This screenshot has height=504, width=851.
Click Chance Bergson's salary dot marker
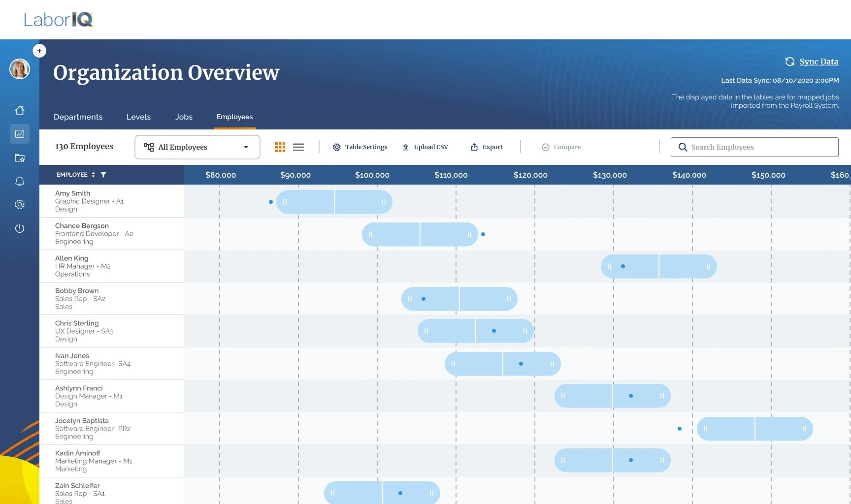tap(483, 234)
